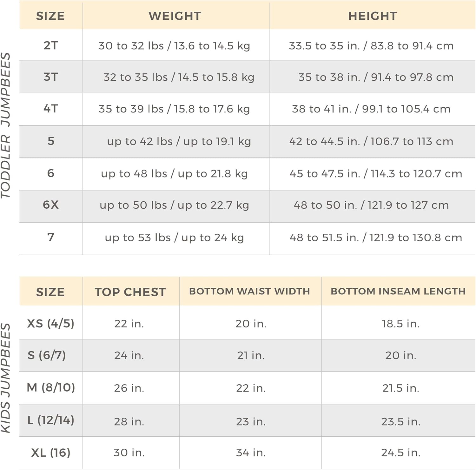Viewport: 476px width, 470px height.
Task: Click the 3T weight cell '32 to 35 lbs'
Action: pos(179,77)
